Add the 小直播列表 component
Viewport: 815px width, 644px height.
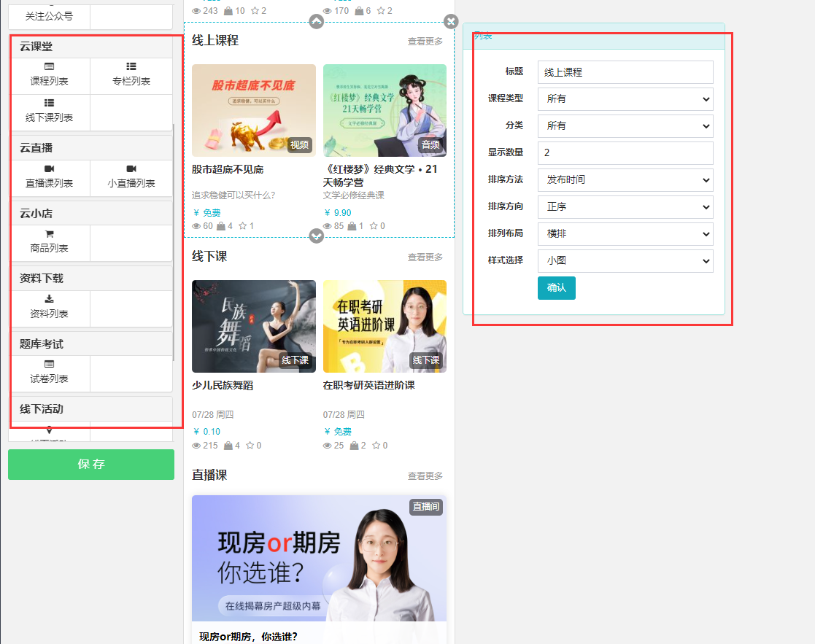click(x=131, y=178)
